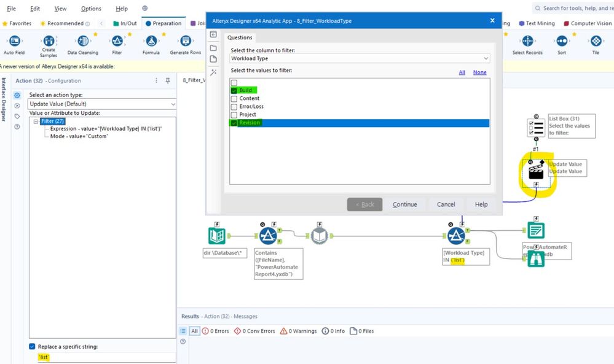This screenshot has width=614, height=364.
Task: Click the Contains FileName filter tool on canvas
Action: pyautogui.click(x=268, y=236)
